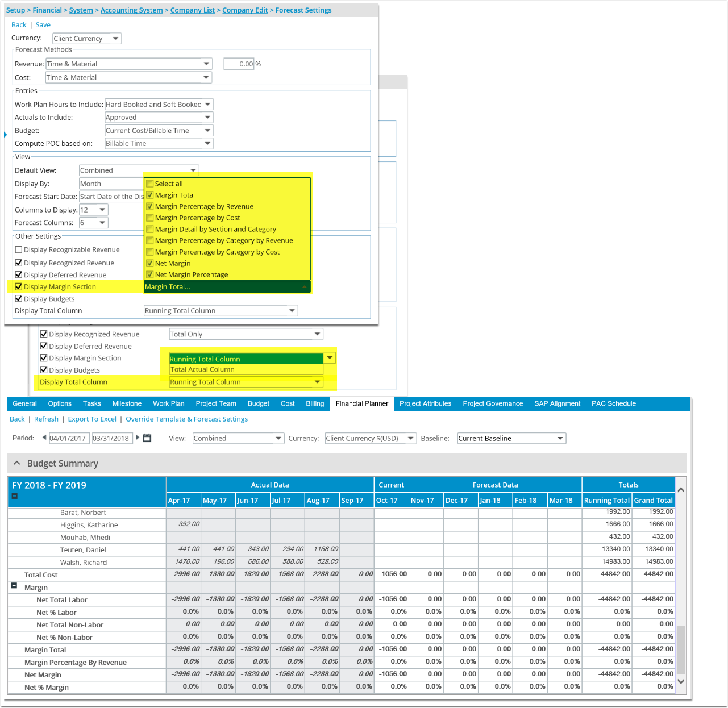Screen dimensions: 728x708
Task: Open Forecast Columns dropdown
Action: (94, 223)
